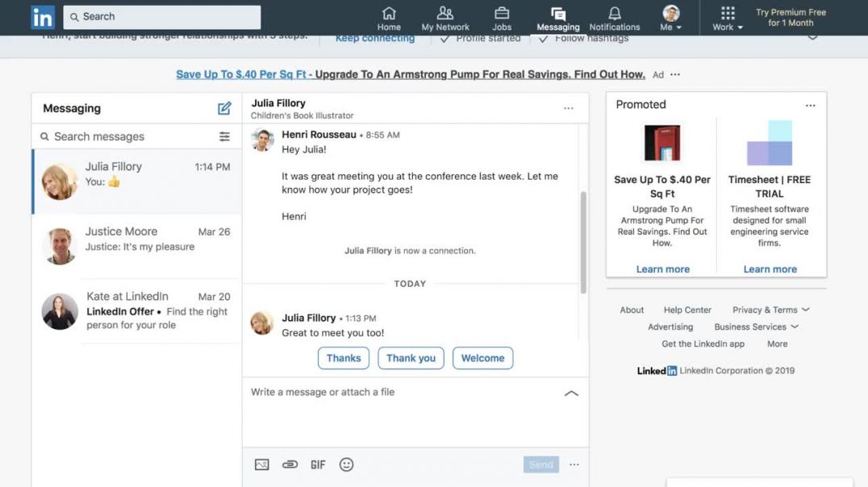The height and width of the screenshot is (487, 868).
Task: Expand the Work apps grid menu
Action: click(728, 19)
